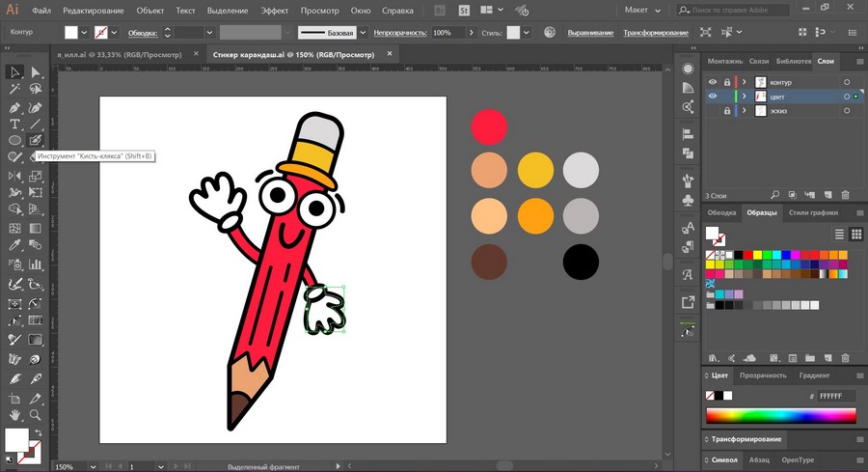The image size is (868, 472).
Task: Unlock the контур layer
Action: tap(727, 82)
